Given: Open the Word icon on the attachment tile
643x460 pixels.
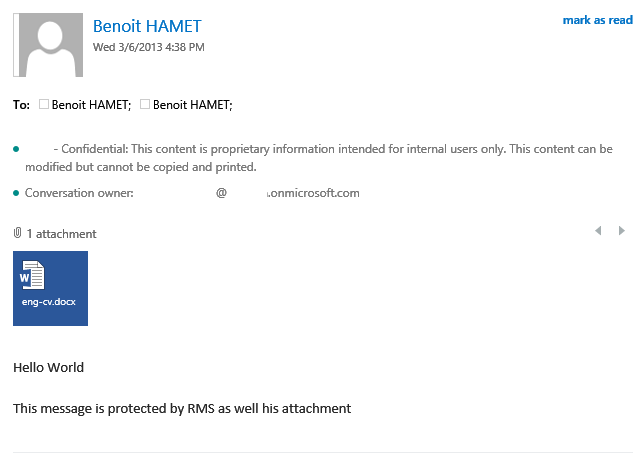Looking at the screenshot, I should (x=34, y=275).
